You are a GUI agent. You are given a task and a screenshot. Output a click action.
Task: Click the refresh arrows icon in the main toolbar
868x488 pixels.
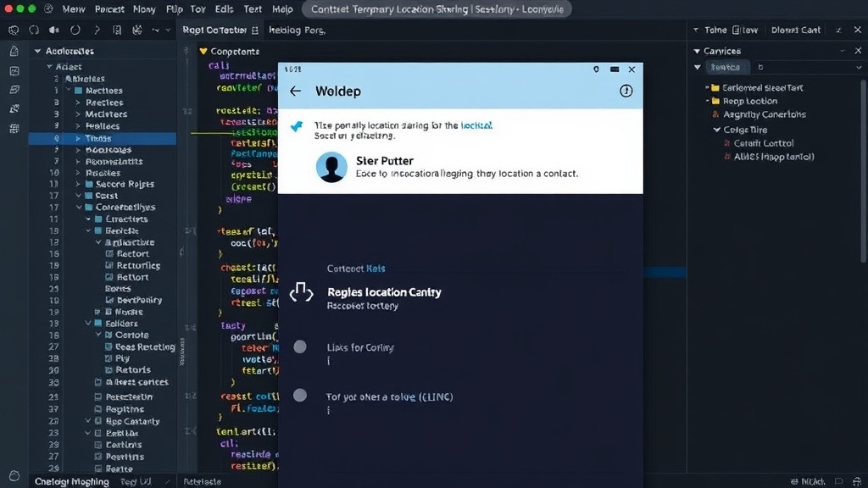(x=34, y=30)
